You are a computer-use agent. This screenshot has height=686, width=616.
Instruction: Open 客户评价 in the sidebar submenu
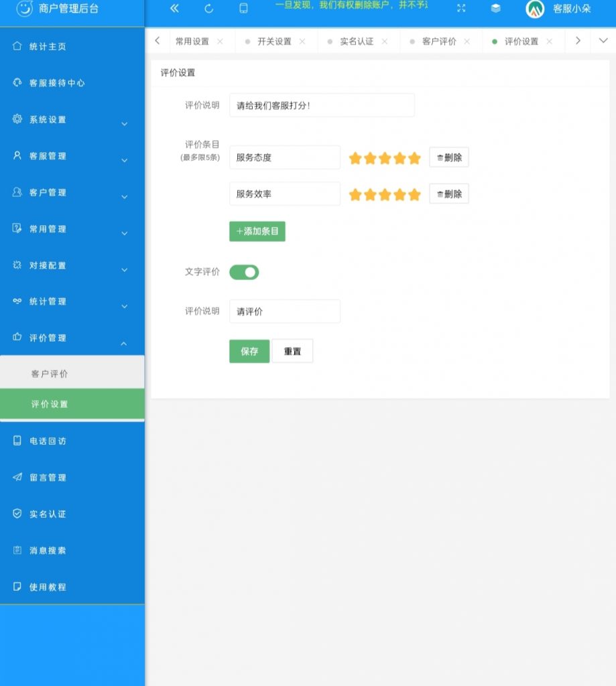(x=50, y=374)
